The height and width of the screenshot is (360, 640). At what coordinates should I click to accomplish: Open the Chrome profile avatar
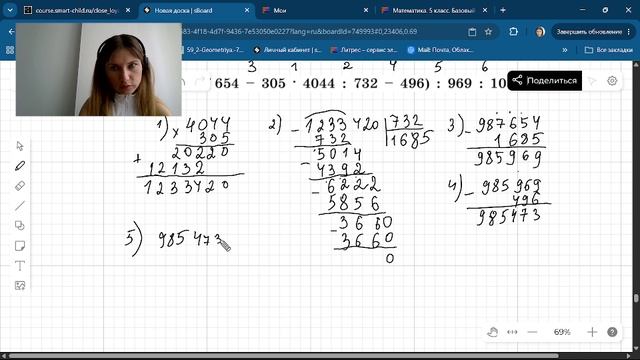[540, 32]
